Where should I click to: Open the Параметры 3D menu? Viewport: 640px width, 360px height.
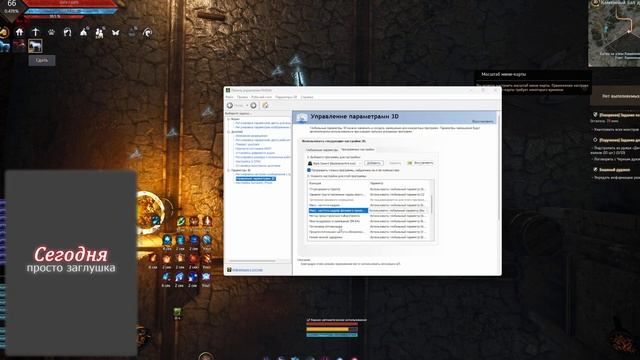click(x=286, y=97)
